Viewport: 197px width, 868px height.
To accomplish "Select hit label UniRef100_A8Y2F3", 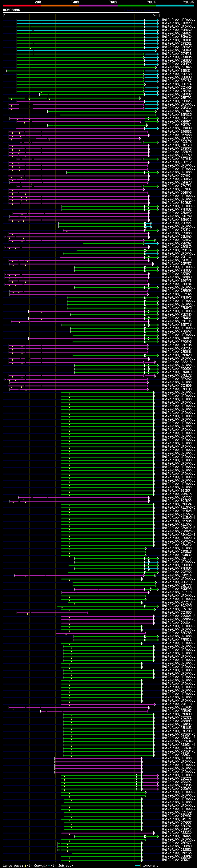I will click(177, 603).
